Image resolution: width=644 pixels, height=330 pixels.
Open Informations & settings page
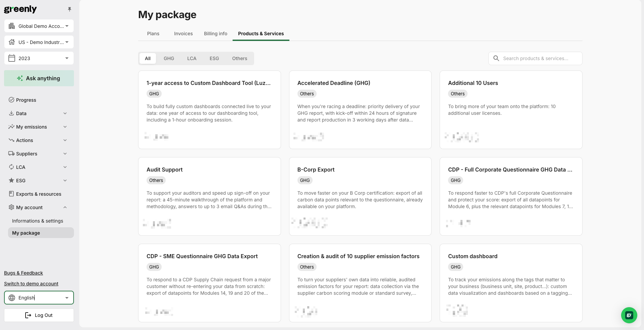pyautogui.click(x=38, y=221)
